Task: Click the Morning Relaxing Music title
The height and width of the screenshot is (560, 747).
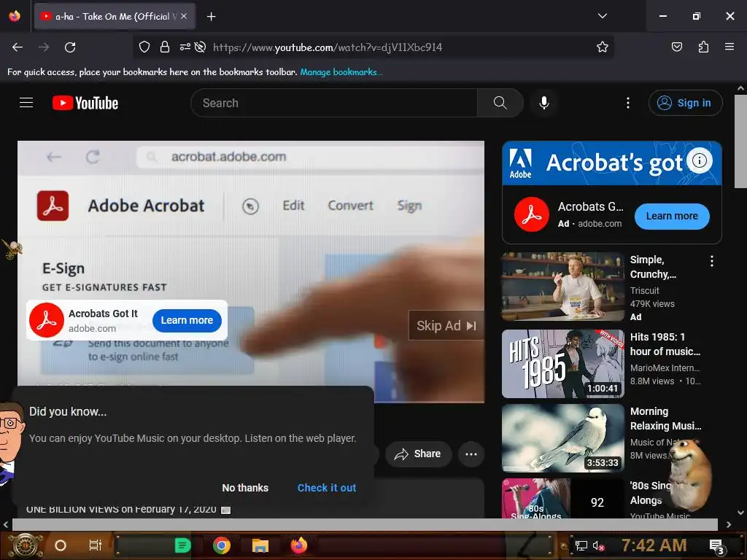Action: point(665,419)
